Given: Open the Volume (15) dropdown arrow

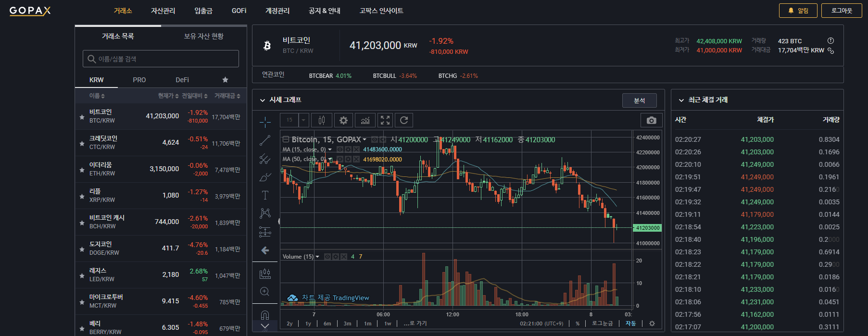Looking at the screenshot, I should pyautogui.click(x=317, y=257).
